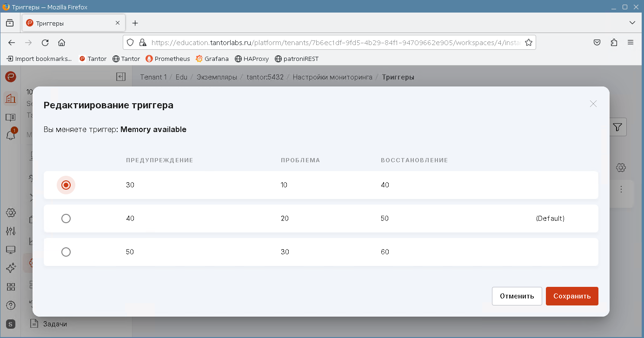
Task: Select the 30/10/40 threshold radio button
Action: [66, 185]
